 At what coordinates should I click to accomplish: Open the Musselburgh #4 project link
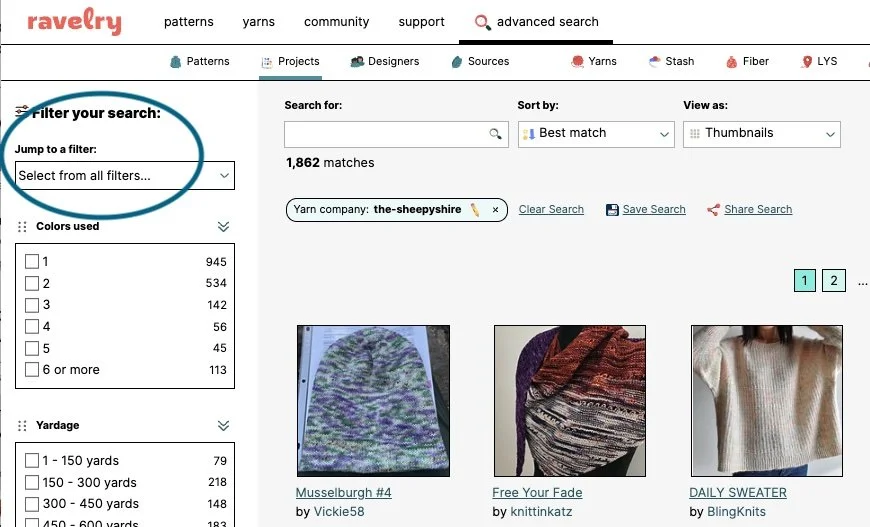click(343, 493)
